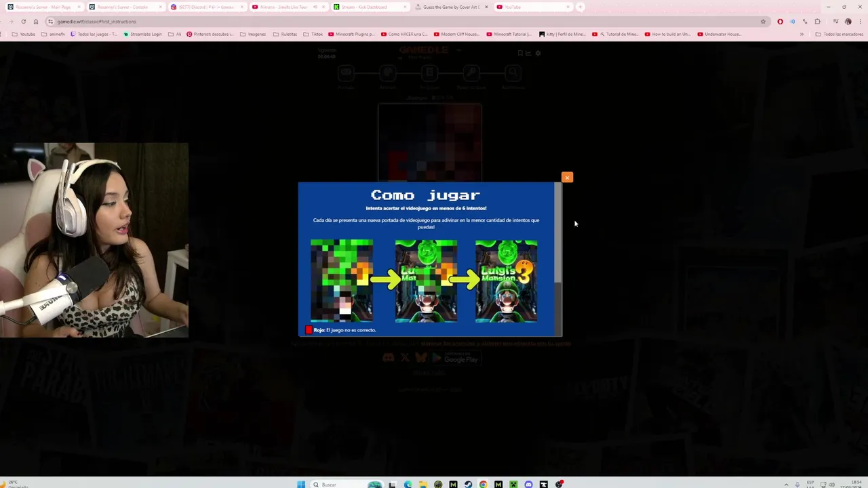Open the Imagenes bookmark folder
Viewport: 868px width, 488px height.
click(253, 34)
